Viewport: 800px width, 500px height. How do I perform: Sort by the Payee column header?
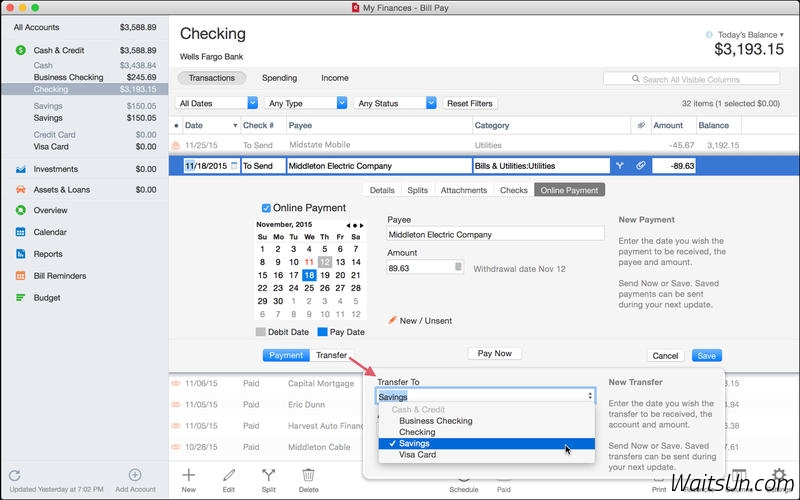pos(380,126)
